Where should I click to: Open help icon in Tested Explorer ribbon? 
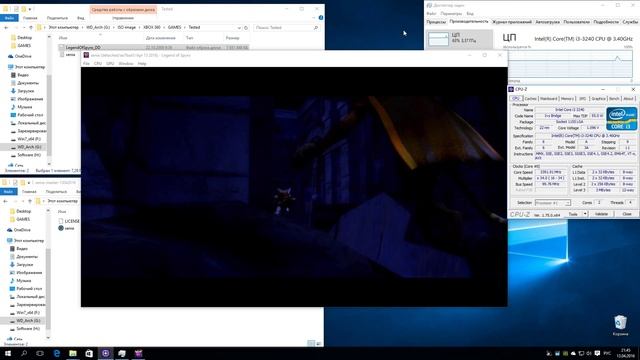321,18
